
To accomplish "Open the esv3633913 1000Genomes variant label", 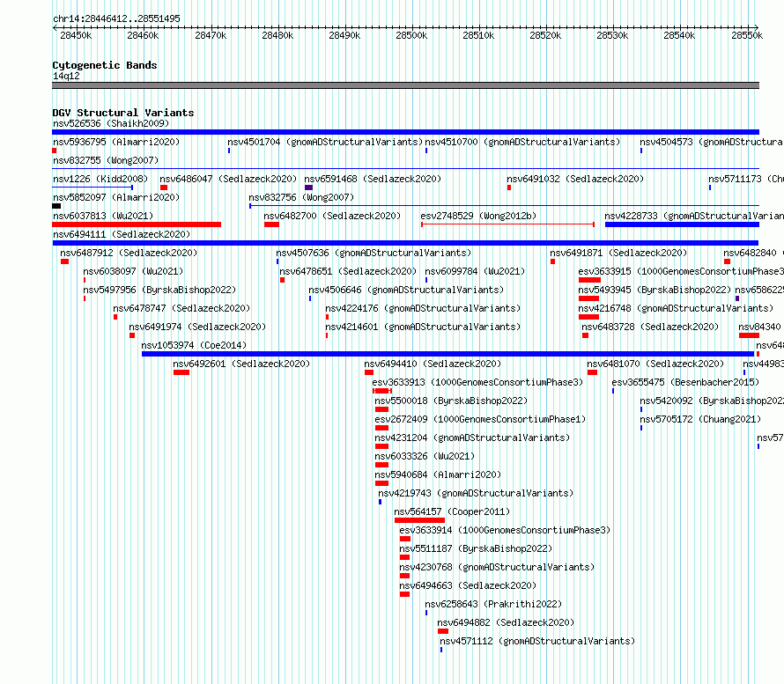I will point(477,382).
